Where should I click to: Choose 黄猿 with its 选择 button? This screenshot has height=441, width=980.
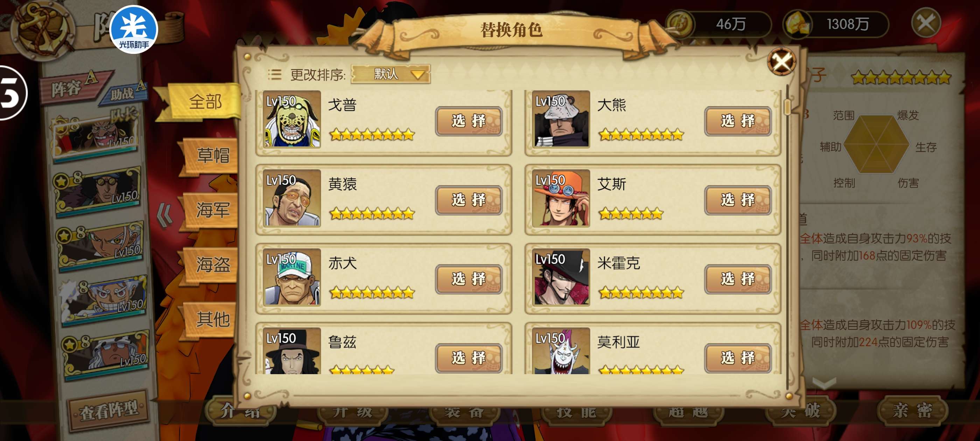click(x=469, y=200)
